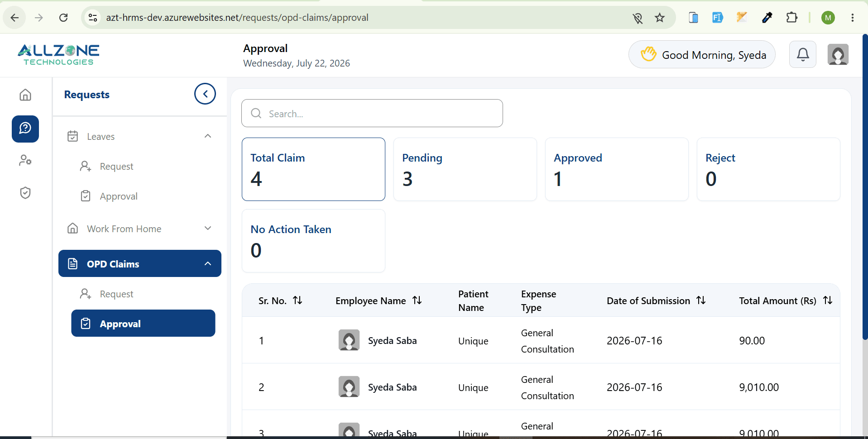Open the Chrome profile avatar M
The image size is (868, 439).
(x=828, y=18)
